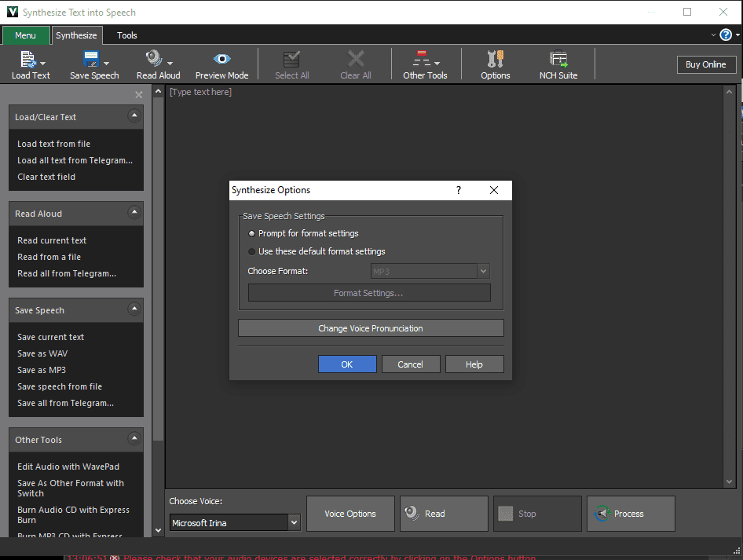Screen dimensions: 743x560
Task: Click Save As Other Format with Switch
Action: coord(71,489)
